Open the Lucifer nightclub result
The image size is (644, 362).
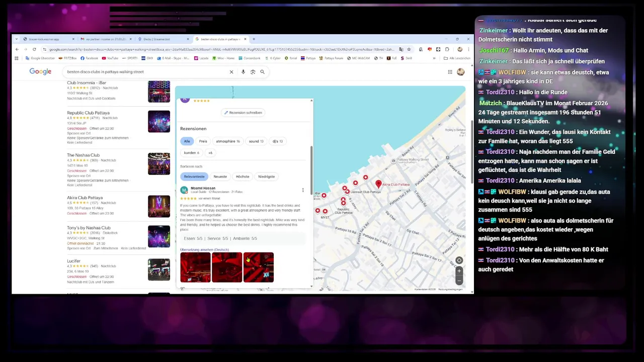[73, 261]
